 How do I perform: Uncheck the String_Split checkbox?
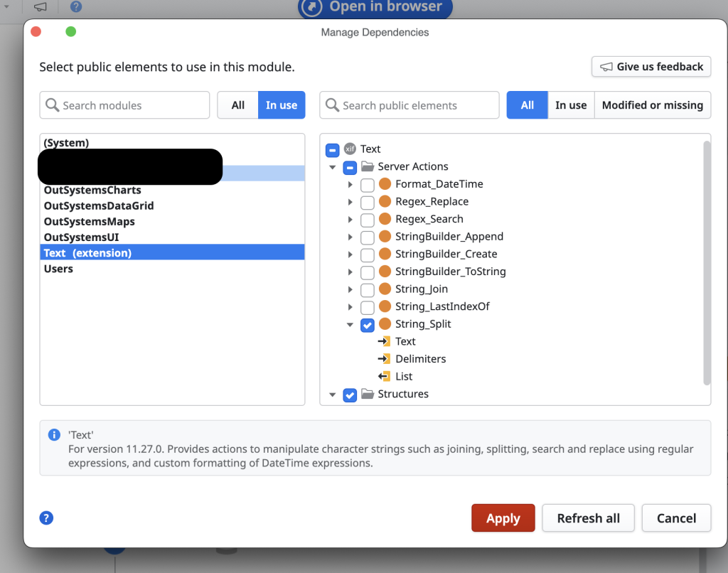point(368,325)
